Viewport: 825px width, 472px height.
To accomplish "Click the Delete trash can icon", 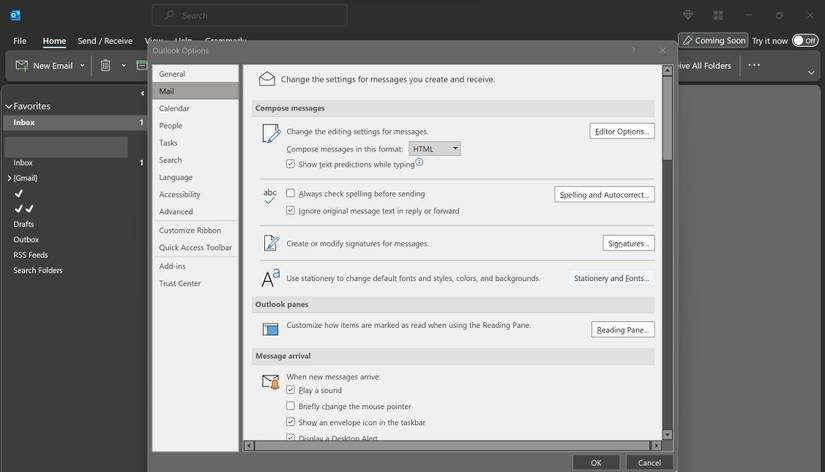I will [x=105, y=65].
